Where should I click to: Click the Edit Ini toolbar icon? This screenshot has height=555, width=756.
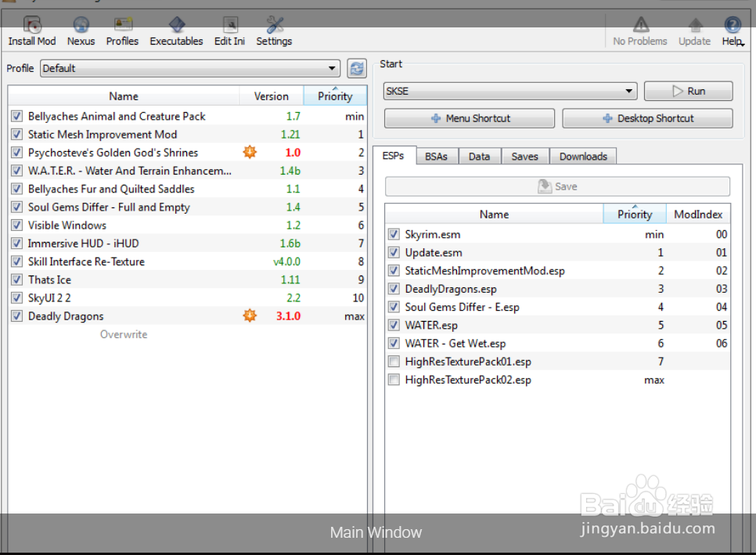[230, 26]
